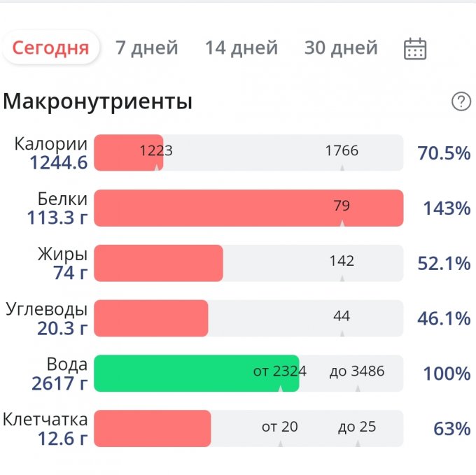Image resolution: width=476 pixels, height=475 pixels.
Task: Click the Углеводы progress bar
Action: coord(248,318)
